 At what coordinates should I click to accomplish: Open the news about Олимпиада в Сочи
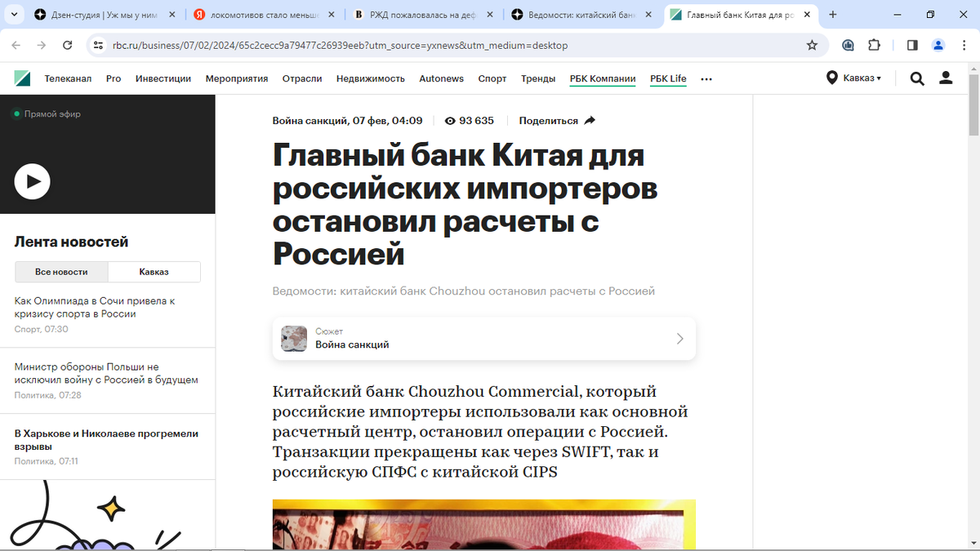[95, 307]
